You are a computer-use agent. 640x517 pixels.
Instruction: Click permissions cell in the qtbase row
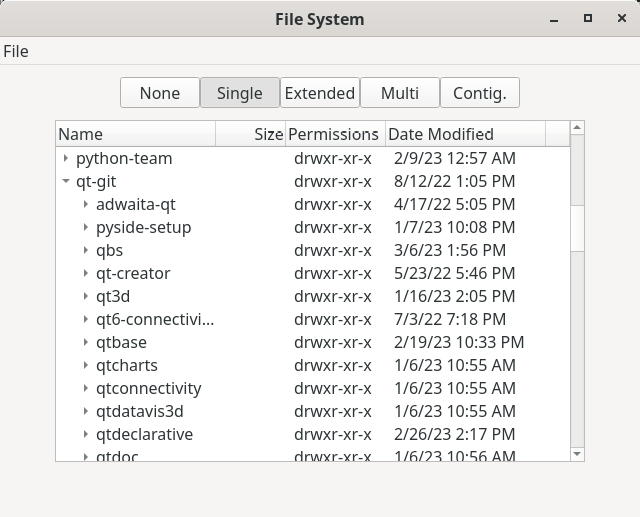tap(333, 342)
